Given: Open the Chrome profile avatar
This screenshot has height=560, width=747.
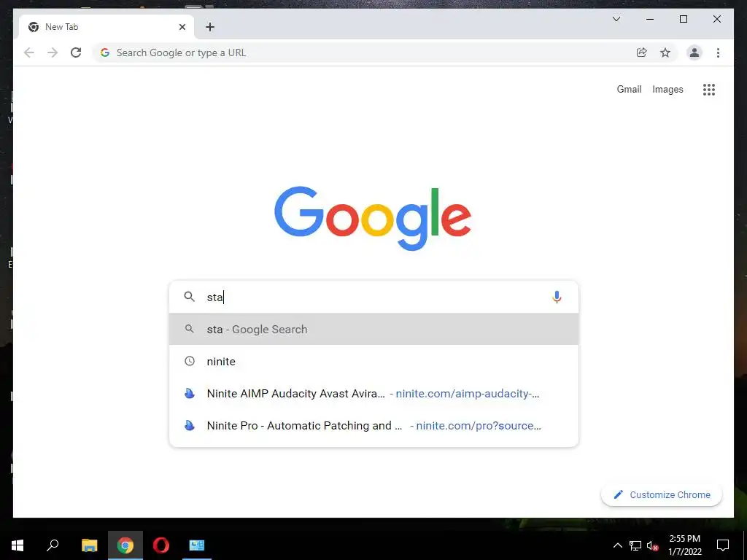Looking at the screenshot, I should coord(694,52).
